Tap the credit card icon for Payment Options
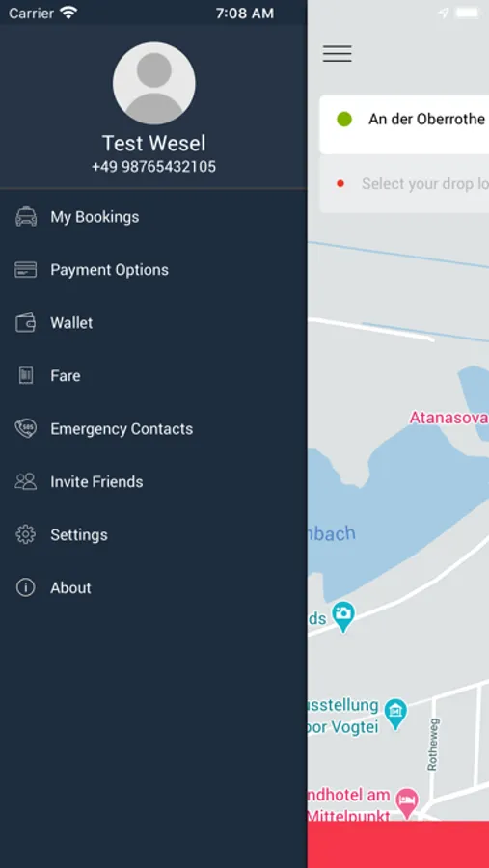 click(25, 270)
